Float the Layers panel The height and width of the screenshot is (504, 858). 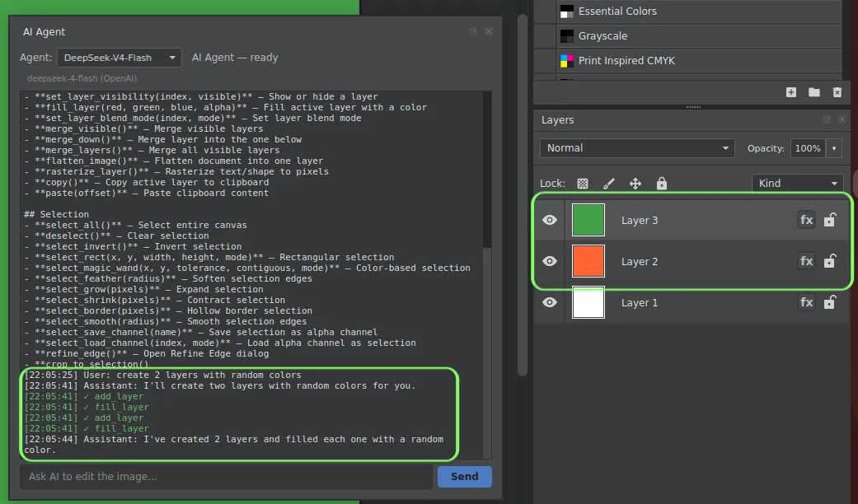826,119
